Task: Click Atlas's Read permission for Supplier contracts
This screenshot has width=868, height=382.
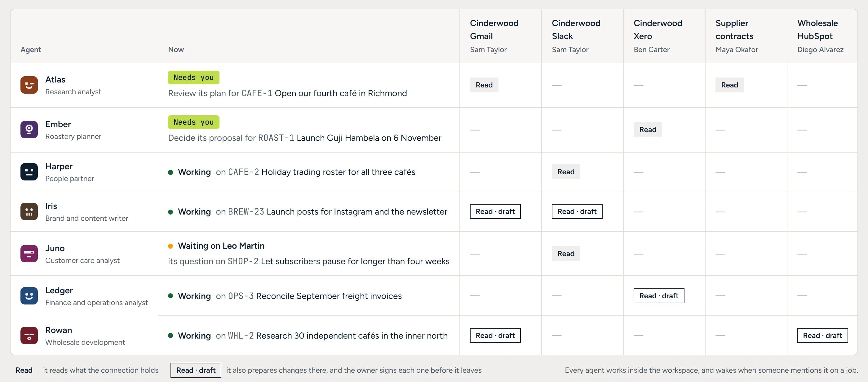Action: (729, 85)
